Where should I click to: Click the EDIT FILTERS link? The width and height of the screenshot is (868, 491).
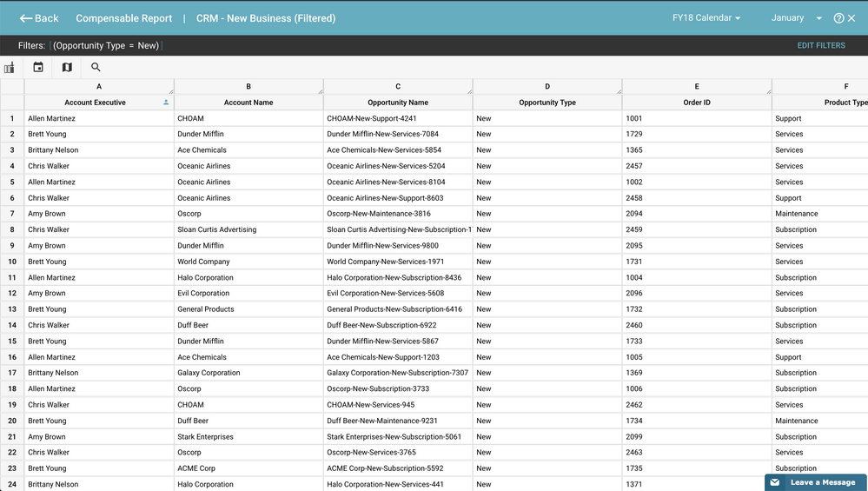click(821, 45)
